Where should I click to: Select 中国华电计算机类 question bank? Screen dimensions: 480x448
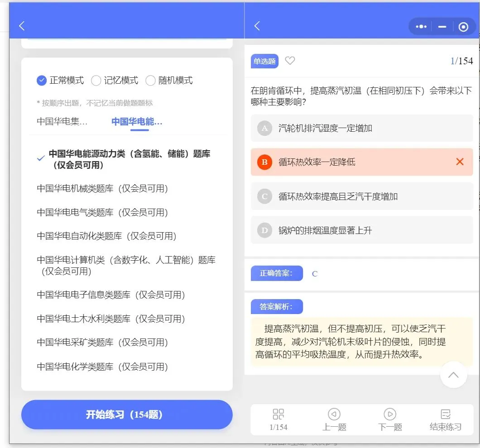coord(126,265)
